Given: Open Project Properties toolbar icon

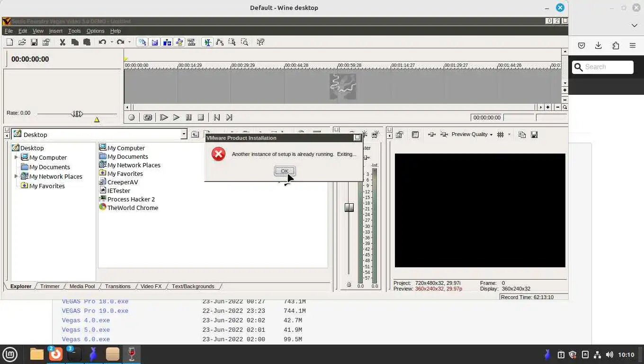Looking at the screenshot, I should (46, 42).
